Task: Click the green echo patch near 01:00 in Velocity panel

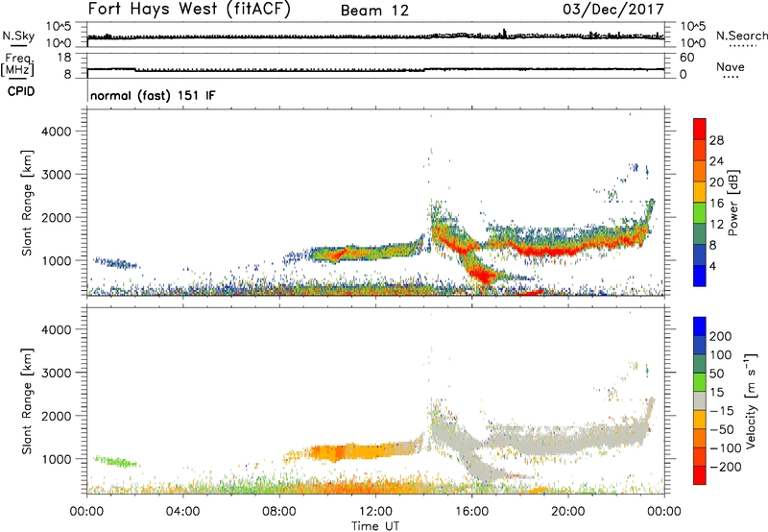Action: tap(116, 461)
